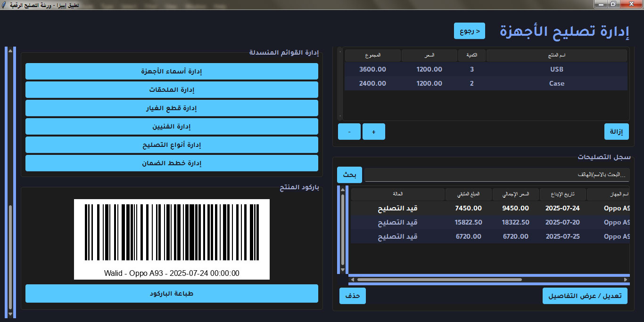Click left panel vertical scrollbar thumb
The height and width of the screenshot is (322, 644).
(x=10, y=257)
